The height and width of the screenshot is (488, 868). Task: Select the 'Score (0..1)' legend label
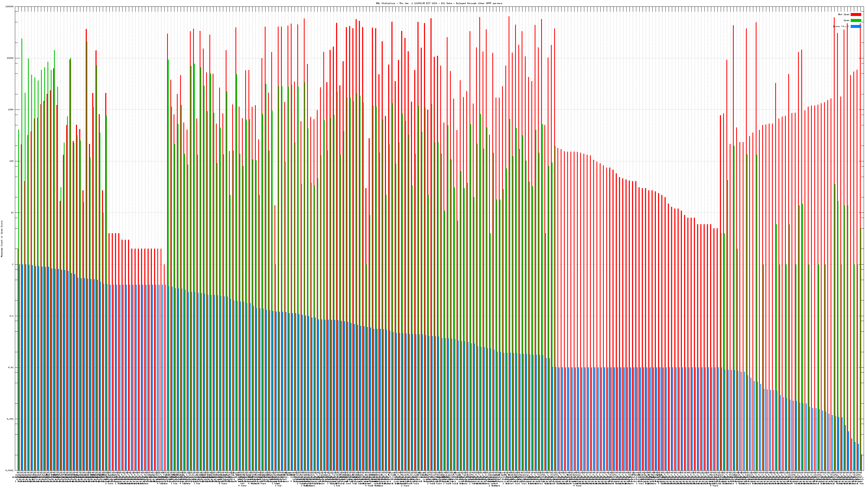click(841, 26)
